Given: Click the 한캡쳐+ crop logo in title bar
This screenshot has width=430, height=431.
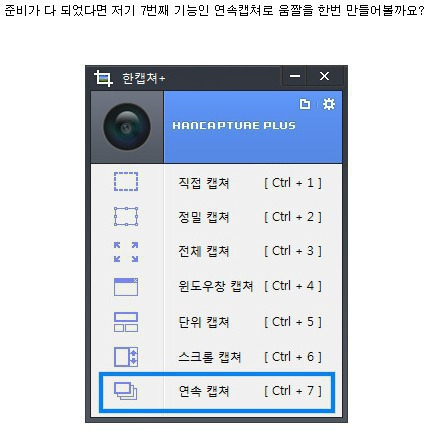Looking at the screenshot, I should tap(103, 78).
